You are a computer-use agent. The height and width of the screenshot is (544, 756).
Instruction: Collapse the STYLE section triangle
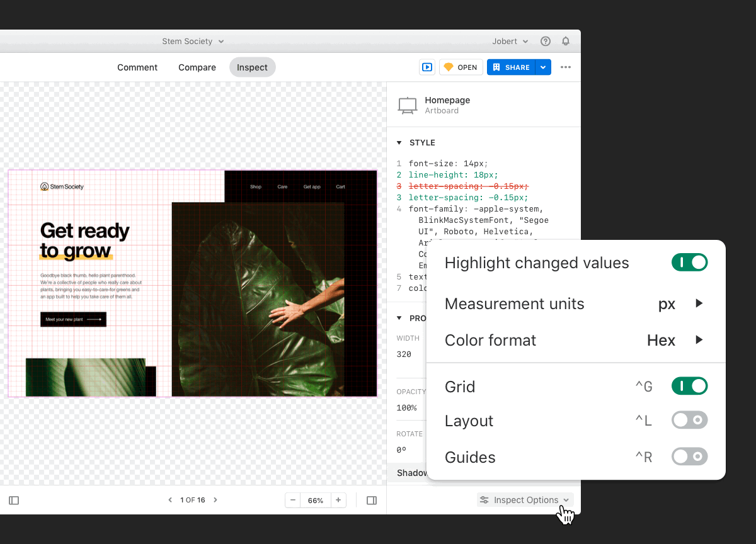pos(399,143)
